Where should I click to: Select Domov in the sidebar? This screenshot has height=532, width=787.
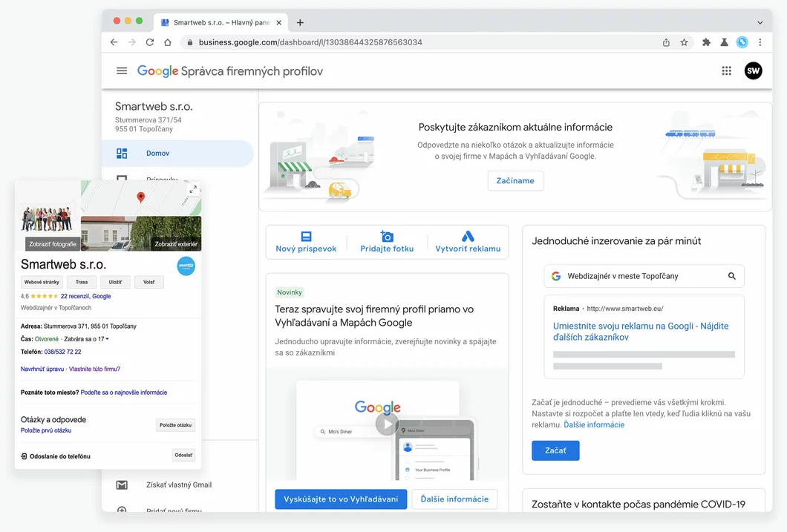coord(177,154)
